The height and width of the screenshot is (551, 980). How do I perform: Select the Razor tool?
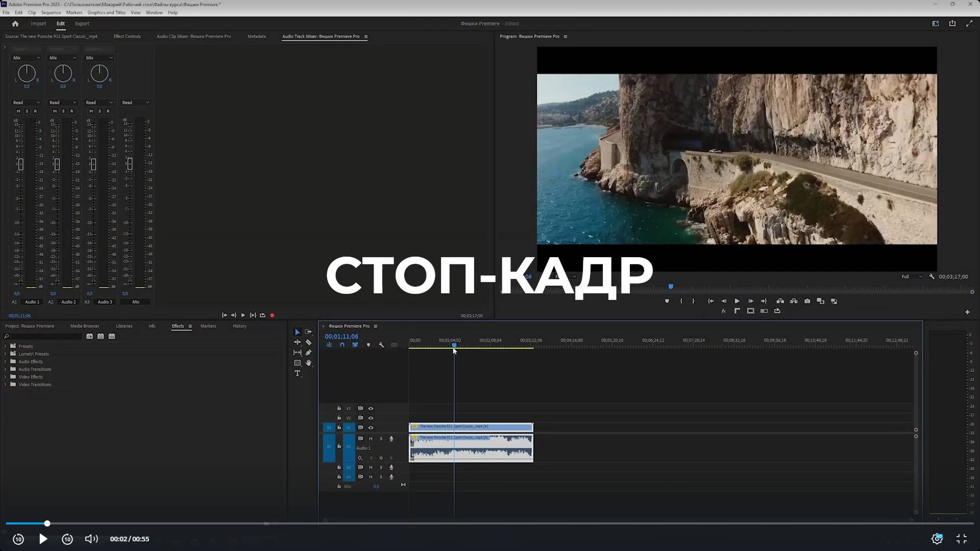pos(308,342)
